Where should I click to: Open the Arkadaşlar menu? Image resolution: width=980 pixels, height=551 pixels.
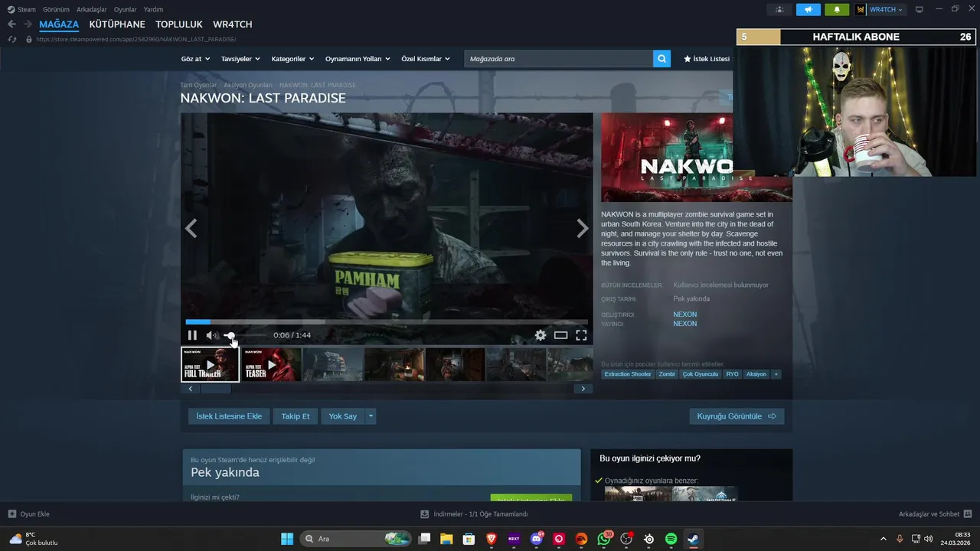click(x=92, y=9)
